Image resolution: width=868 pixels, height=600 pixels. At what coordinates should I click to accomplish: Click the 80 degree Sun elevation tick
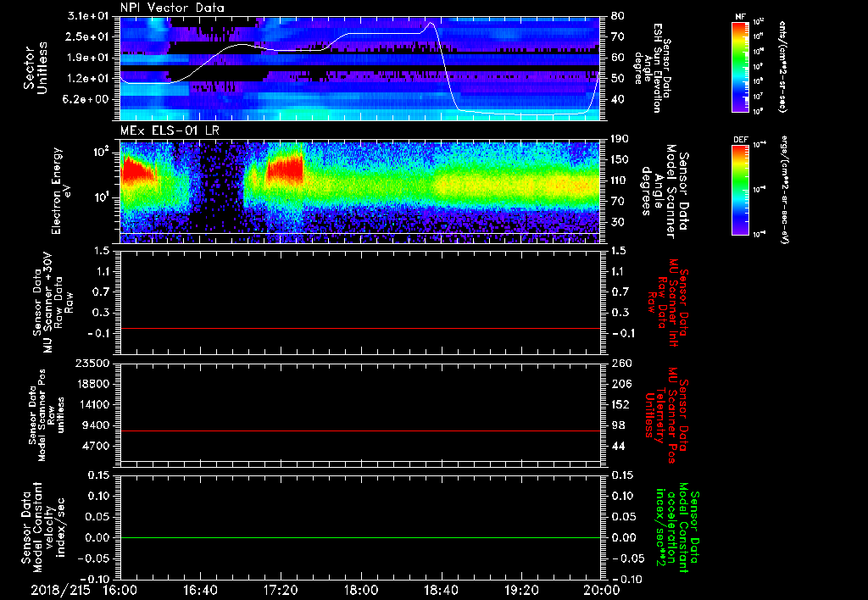tap(617, 16)
